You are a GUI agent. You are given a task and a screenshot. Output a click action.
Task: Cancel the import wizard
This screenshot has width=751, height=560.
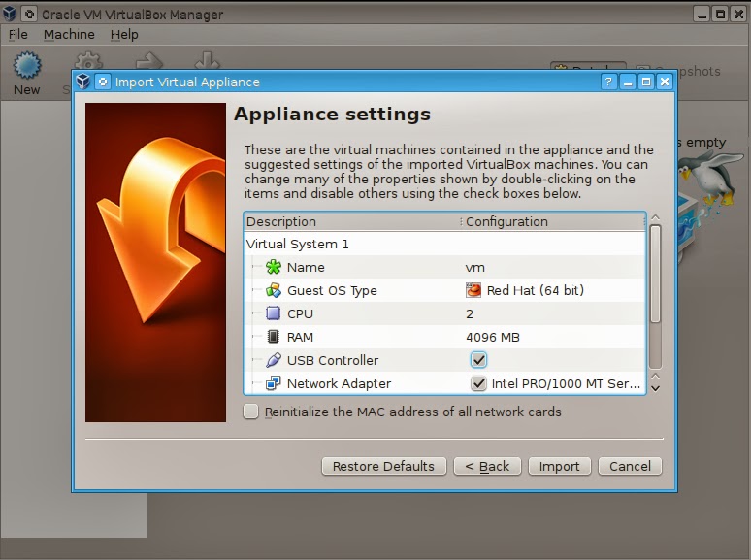tap(630, 466)
